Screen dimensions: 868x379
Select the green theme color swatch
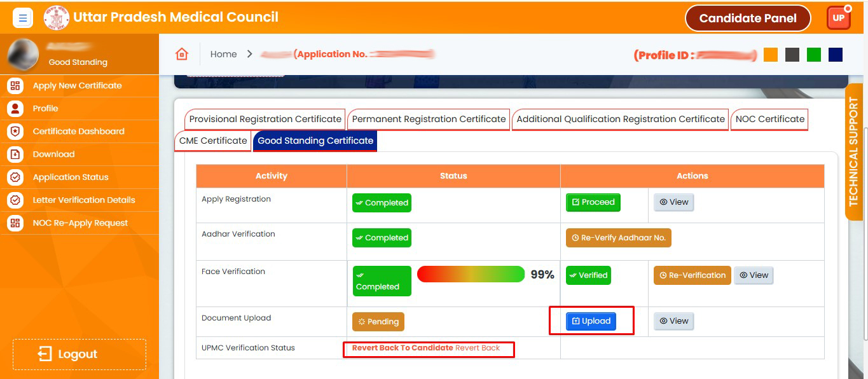click(814, 55)
